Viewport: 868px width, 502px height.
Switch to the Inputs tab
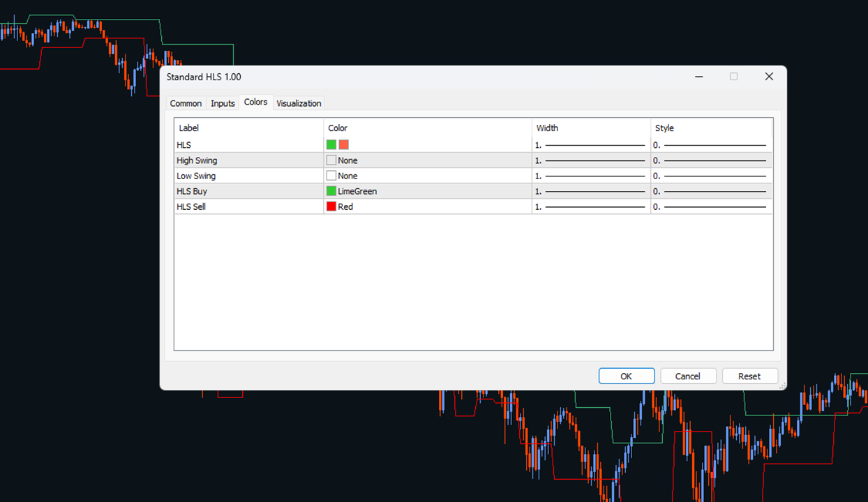click(x=222, y=102)
